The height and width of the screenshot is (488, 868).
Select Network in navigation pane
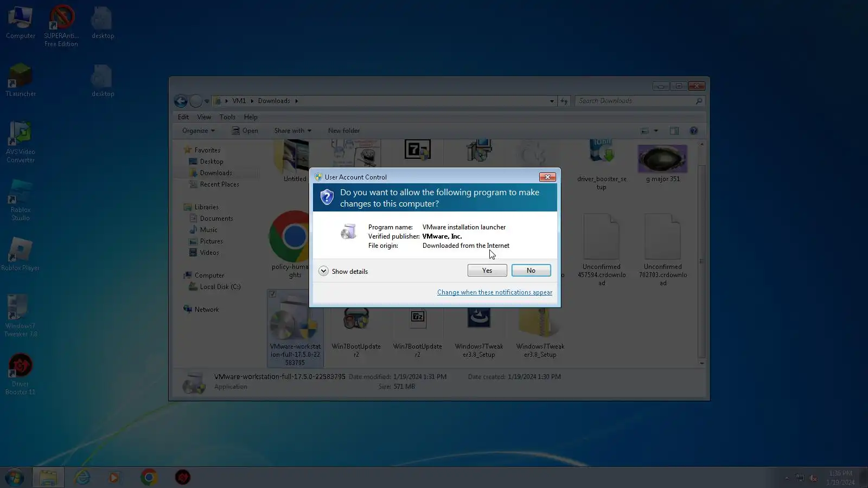point(201,310)
